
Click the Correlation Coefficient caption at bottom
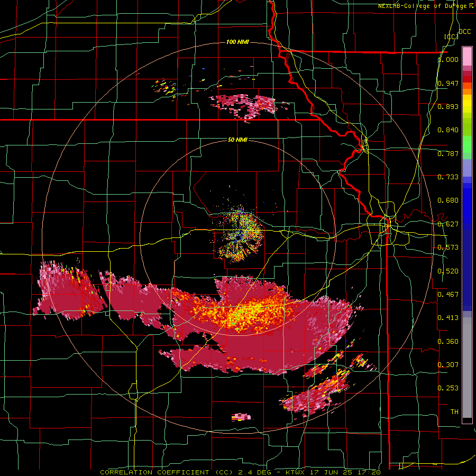point(240,472)
